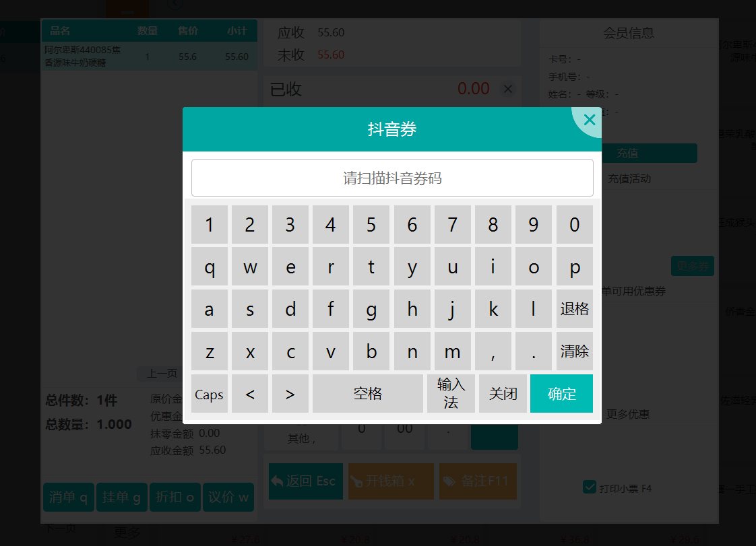The image size is (756, 546).
Task: Tap the number 5 key
Action: [371, 225]
